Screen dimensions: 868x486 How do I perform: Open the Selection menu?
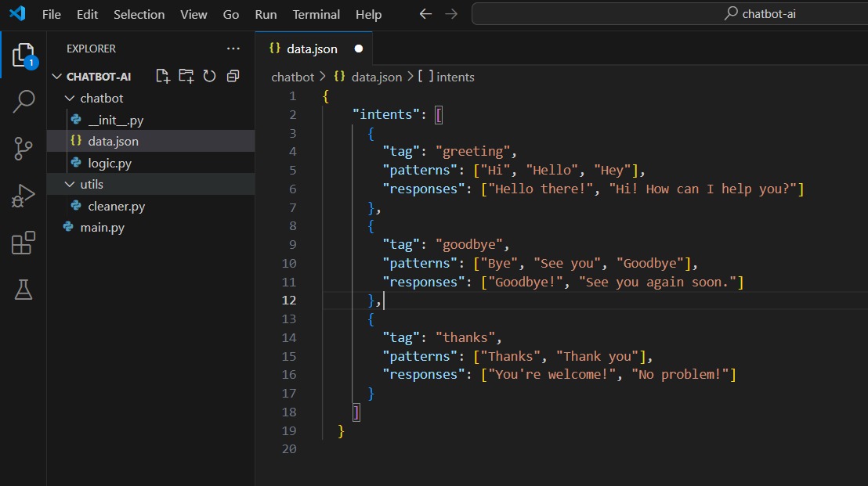pyautogui.click(x=139, y=14)
